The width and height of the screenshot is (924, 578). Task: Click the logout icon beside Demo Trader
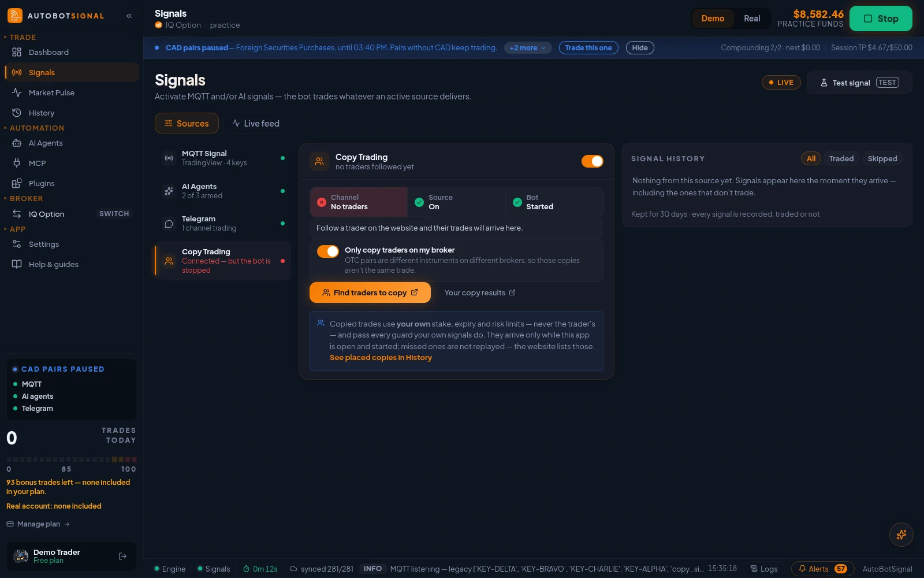(x=122, y=556)
